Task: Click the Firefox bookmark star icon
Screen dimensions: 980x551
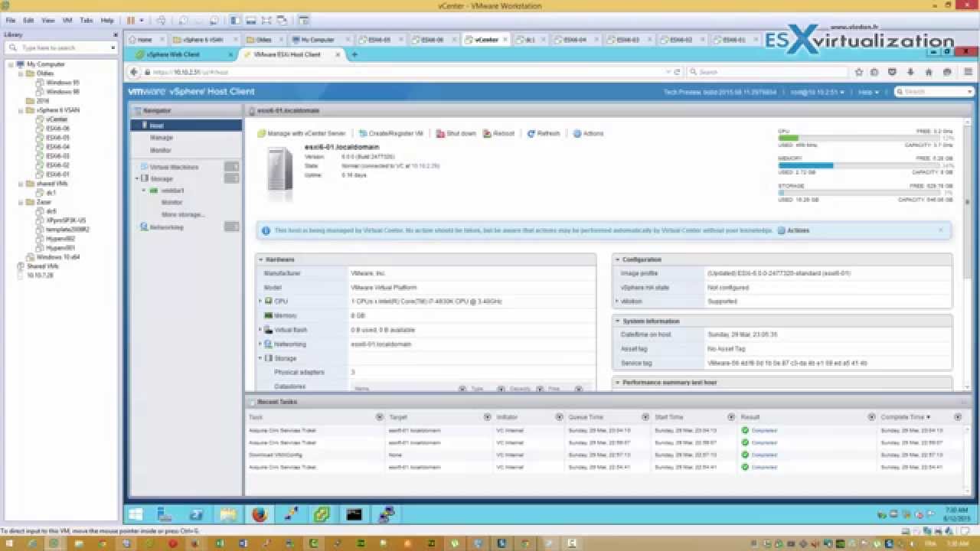Action: coord(859,72)
